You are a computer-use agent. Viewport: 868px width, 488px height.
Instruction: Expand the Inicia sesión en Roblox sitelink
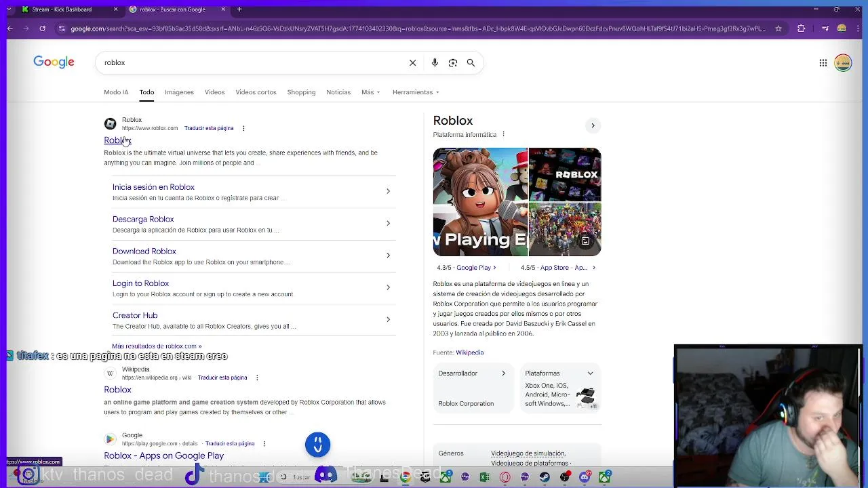(388, 191)
